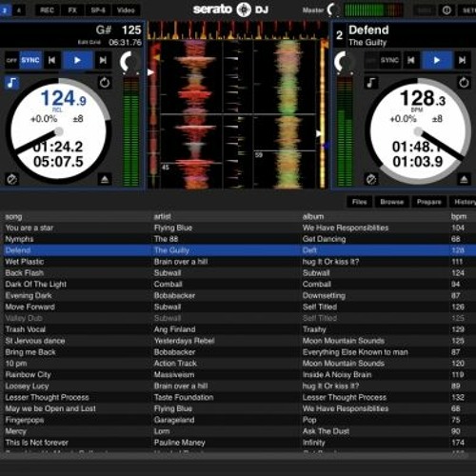Image resolution: width=476 pixels, height=476 pixels.
Task: Select the song You are a star
Action: coord(30,228)
